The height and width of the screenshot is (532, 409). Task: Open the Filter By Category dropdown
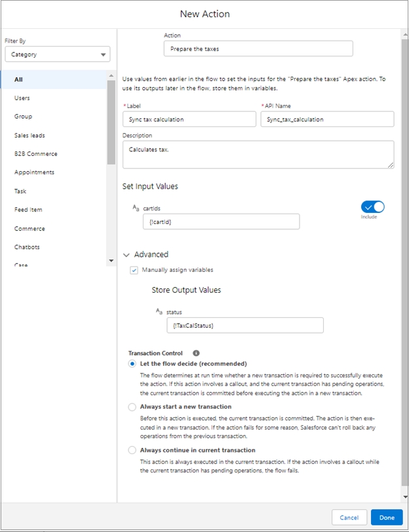pyautogui.click(x=58, y=54)
